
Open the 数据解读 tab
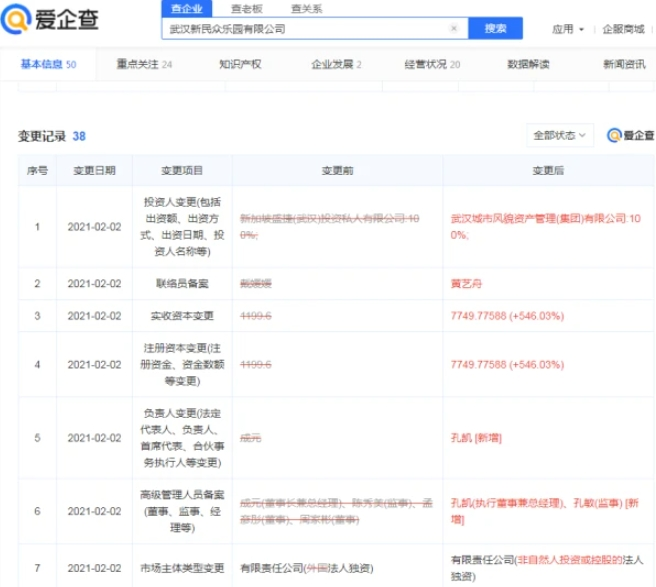pos(528,64)
